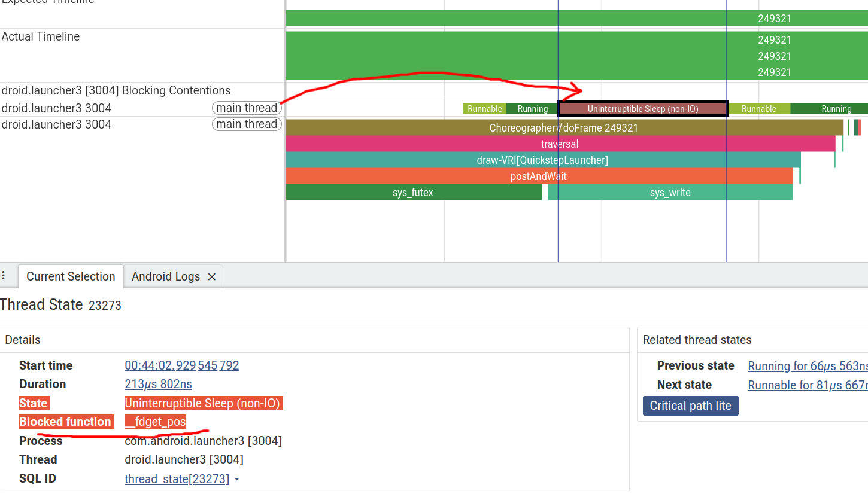
Task: Select the Running slice before Uninterruptible Sleep
Action: tap(532, 109)
